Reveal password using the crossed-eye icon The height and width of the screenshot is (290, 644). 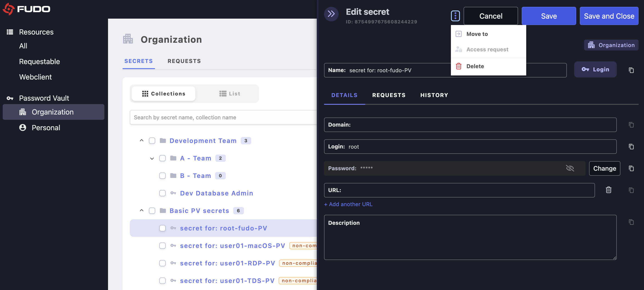point(570,168)
